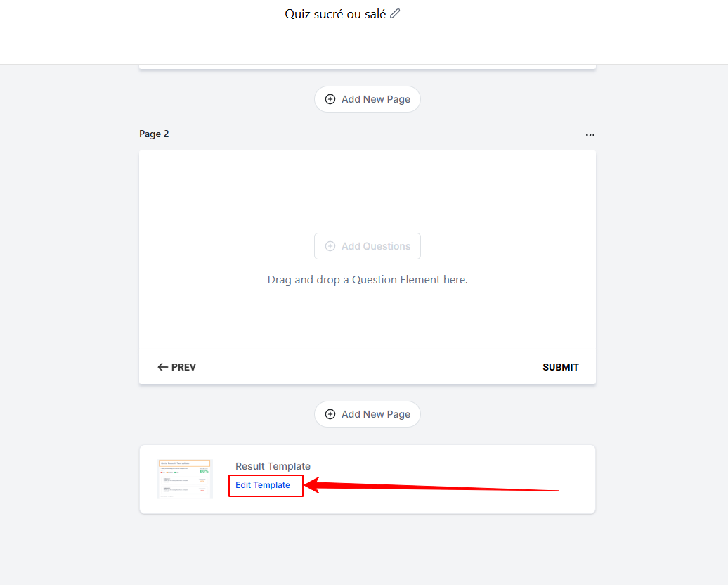Click the plus icon inside Add Questions
This screenshot has height=585, width=728.
click(330, 246)
